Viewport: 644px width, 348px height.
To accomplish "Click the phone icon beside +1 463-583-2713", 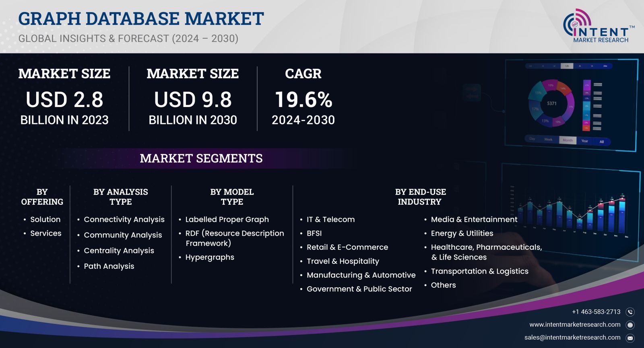I will click(x=630, y=312).
